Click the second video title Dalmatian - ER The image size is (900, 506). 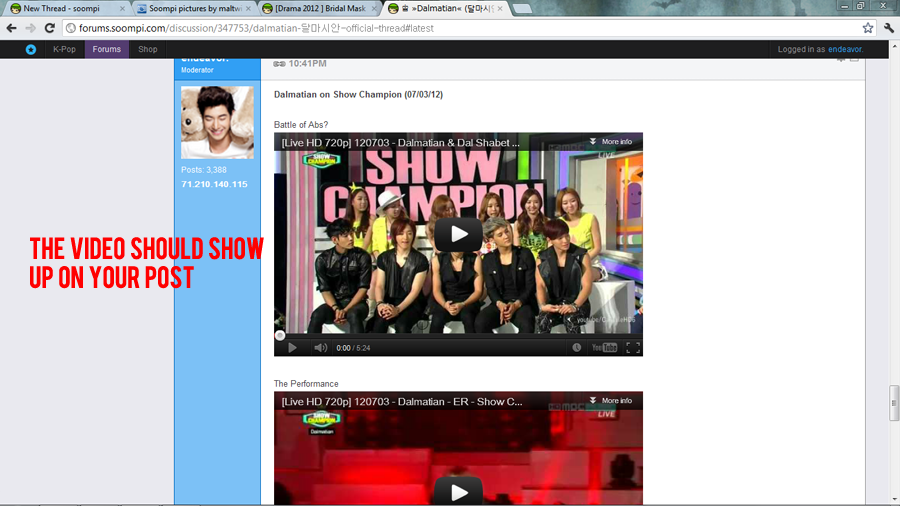(402, 402)
